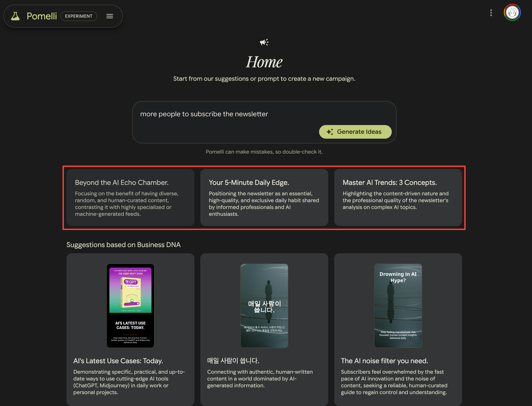
Task: Select Master AI Trends: 3 Concepts card
Action: [x=398, y=198]
